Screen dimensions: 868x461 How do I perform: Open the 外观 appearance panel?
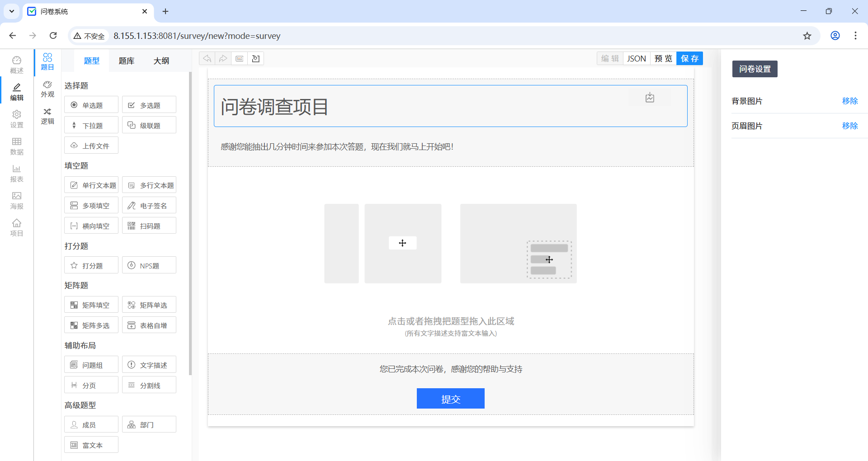(x=47, y=89)
